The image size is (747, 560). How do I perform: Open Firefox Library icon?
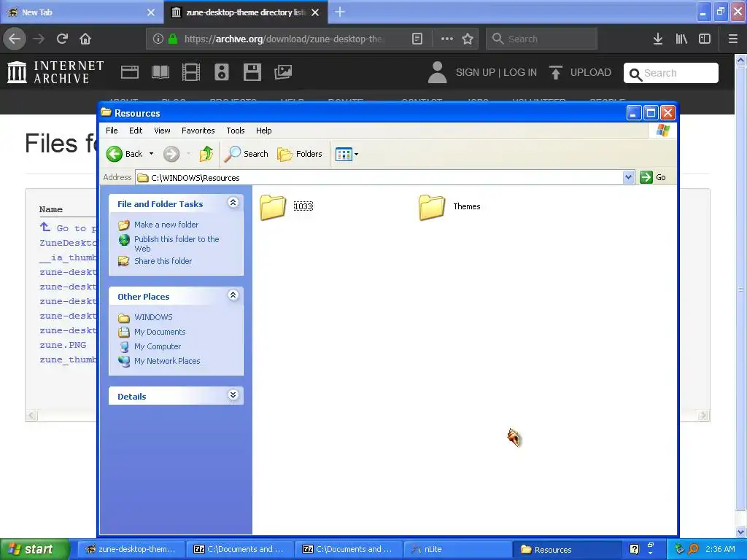click(x=681, y=39)
